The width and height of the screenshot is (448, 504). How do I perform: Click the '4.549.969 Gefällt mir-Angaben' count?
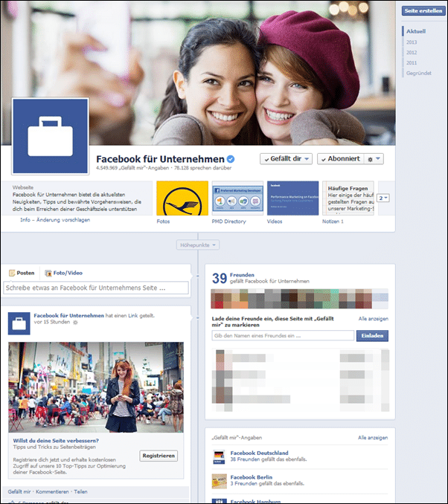(132, 168)
